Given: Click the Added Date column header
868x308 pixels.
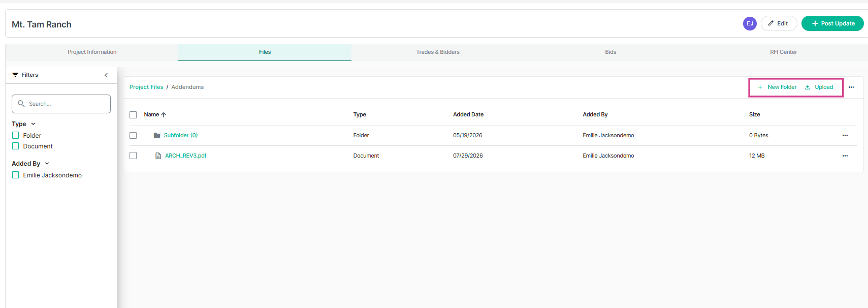Looking at the screenshot, I should tap(468, 115).
